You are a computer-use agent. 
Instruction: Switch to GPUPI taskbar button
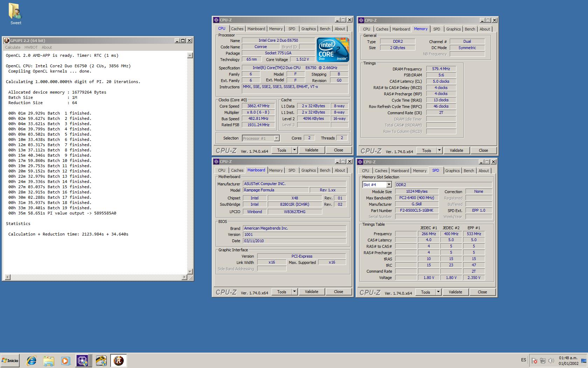119,360
